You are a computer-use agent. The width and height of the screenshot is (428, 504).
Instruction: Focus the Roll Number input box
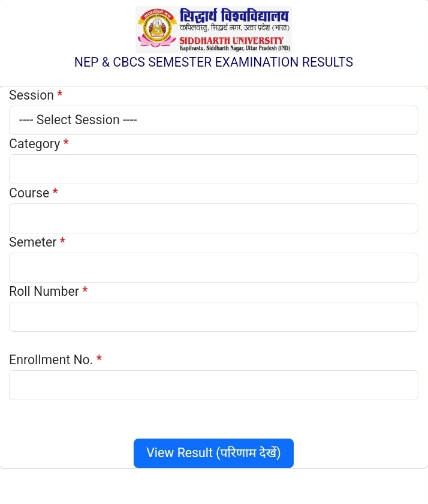[213, 317]
